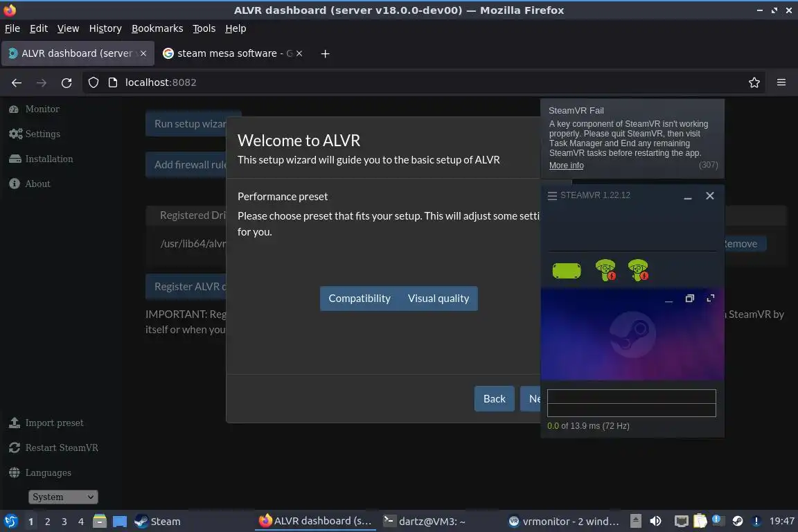Open a new browser tab
The height and width of the screenshot is (532, 798).
[325, 53]
